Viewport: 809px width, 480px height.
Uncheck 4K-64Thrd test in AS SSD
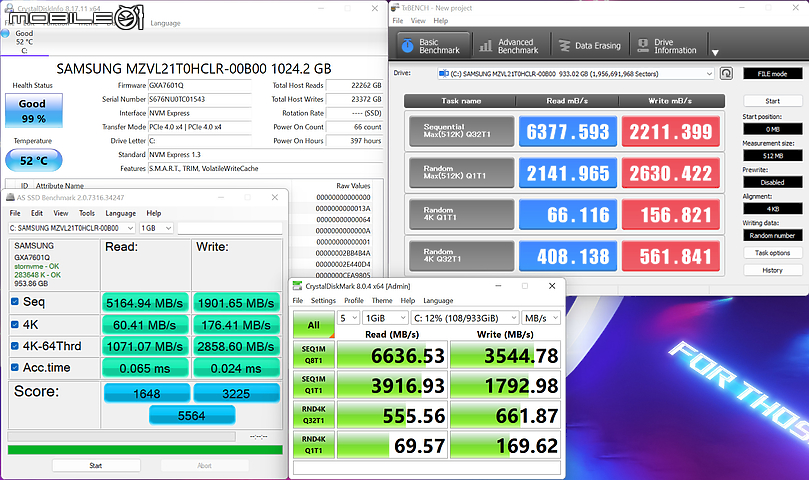15,346
